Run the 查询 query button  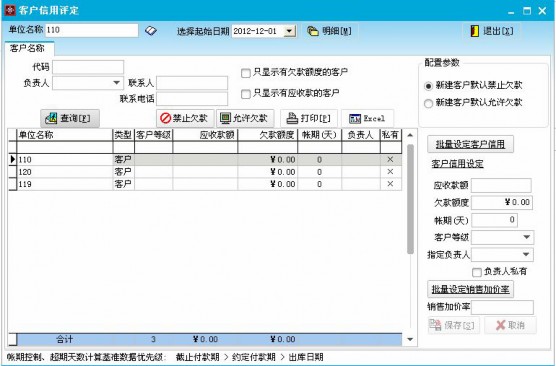[70, 118]
